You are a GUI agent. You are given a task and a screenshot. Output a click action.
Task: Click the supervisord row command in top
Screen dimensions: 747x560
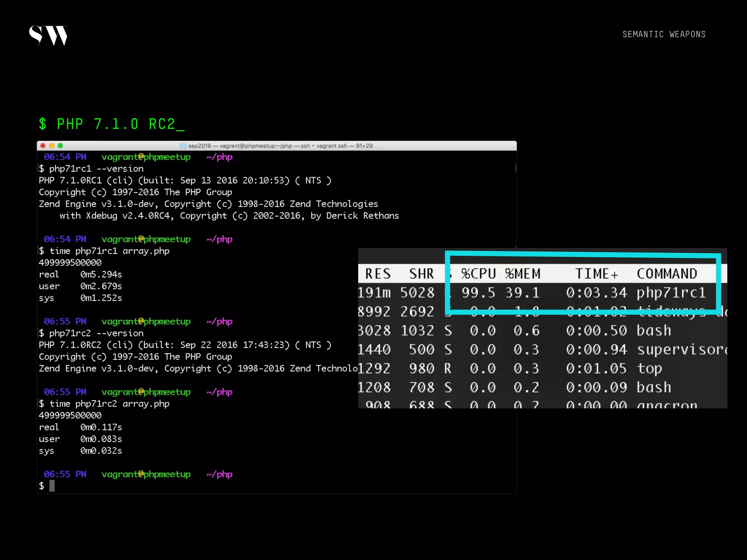(x=682, y=349)
